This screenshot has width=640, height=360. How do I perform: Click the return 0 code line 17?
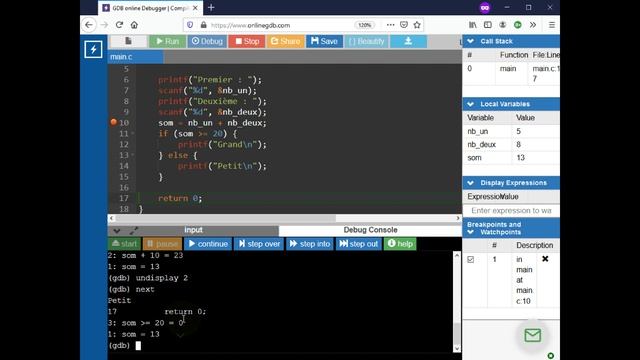point(180,198)
